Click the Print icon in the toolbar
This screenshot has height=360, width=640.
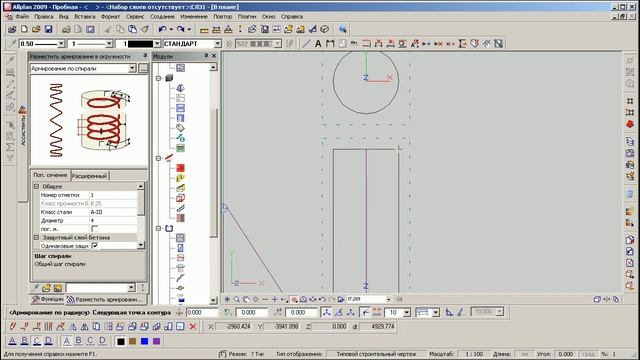click(x=66, y=29)
